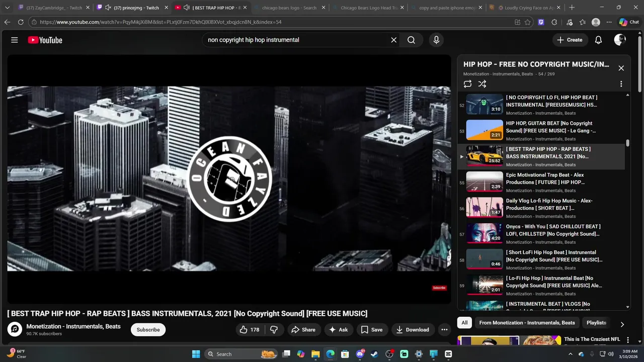Open Monetization - Instrumentals, Beats channel link
Image resolution: width=644 pixels, height=362 pixels.
click(x=73, y=326)
